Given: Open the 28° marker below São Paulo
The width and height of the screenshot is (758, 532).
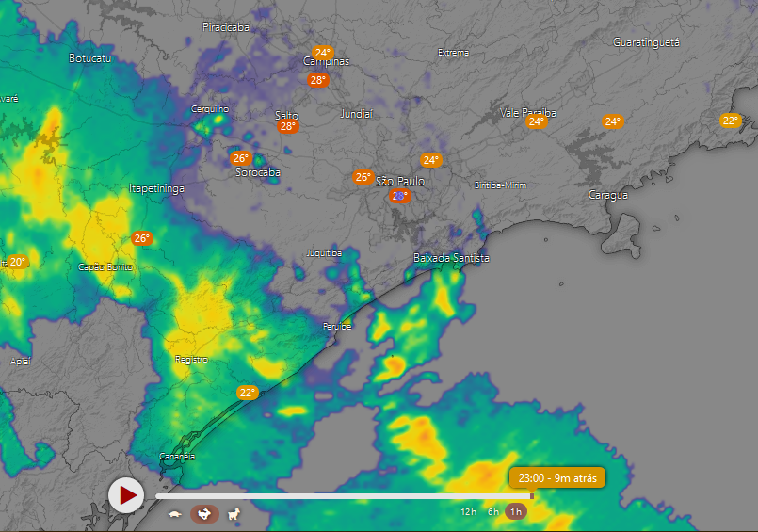Looking at the screenshot, I should (x=399, y=196).
